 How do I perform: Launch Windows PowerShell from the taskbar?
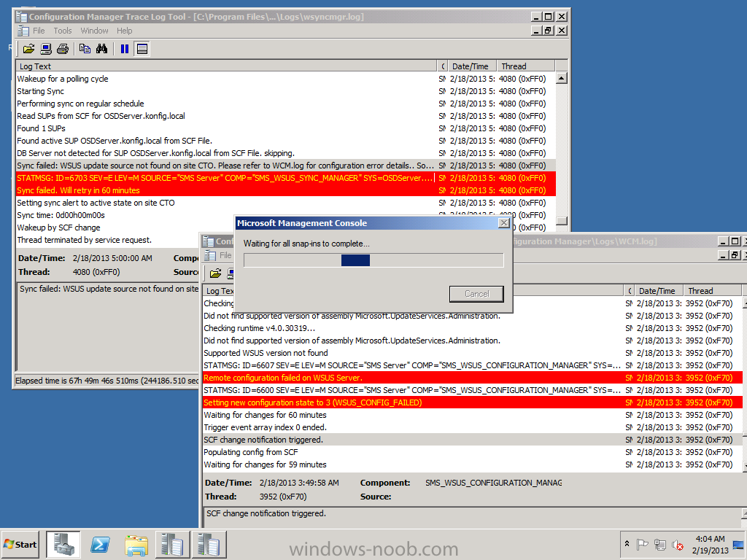[100, 544]
